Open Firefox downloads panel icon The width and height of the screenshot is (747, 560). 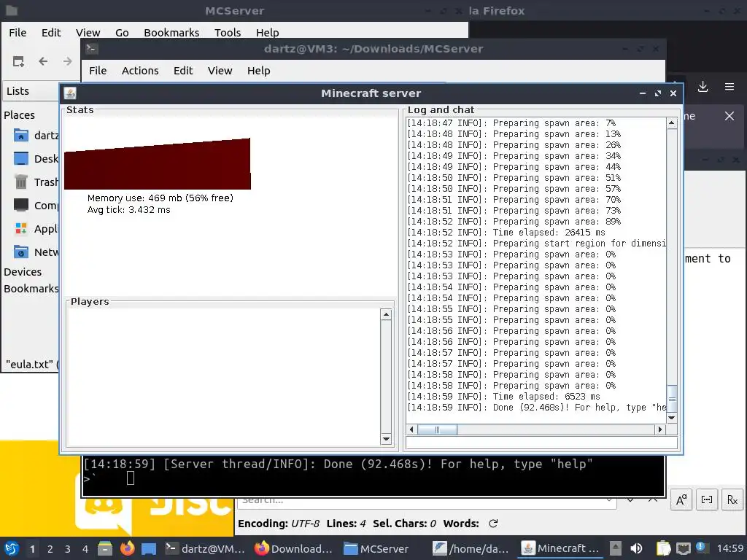703,87
